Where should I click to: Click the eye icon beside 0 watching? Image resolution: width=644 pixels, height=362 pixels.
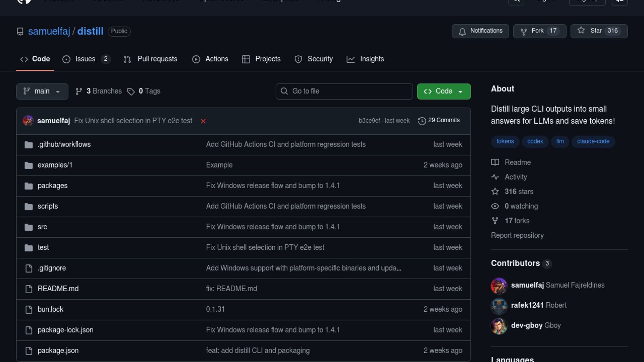[495, 206]
